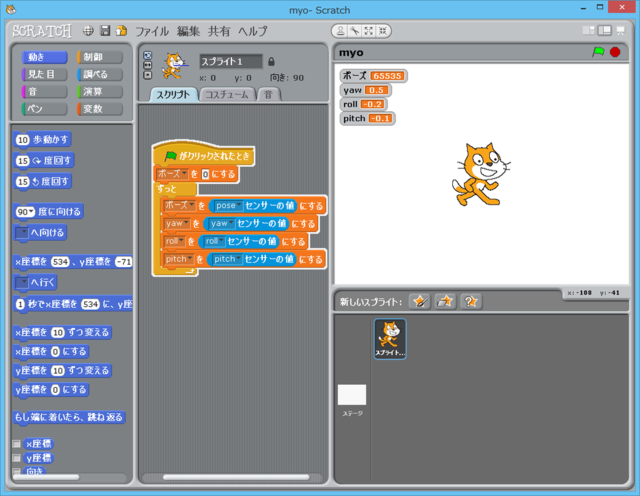Select the 演算 block category
The height and width of the screenshot is (496, 640).
[100, 91]
